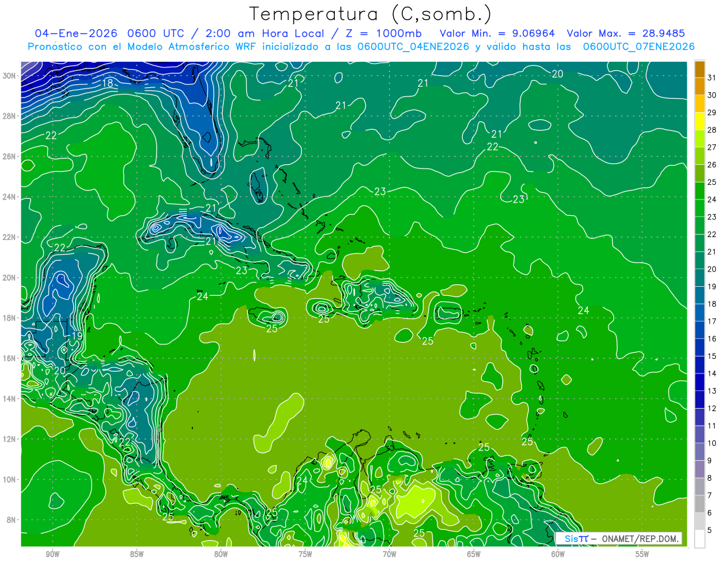Image resolution: width=728 pixels, height=562 pixels.
Task: Click the 65W longitude axis label
Action: coord(474,554)
